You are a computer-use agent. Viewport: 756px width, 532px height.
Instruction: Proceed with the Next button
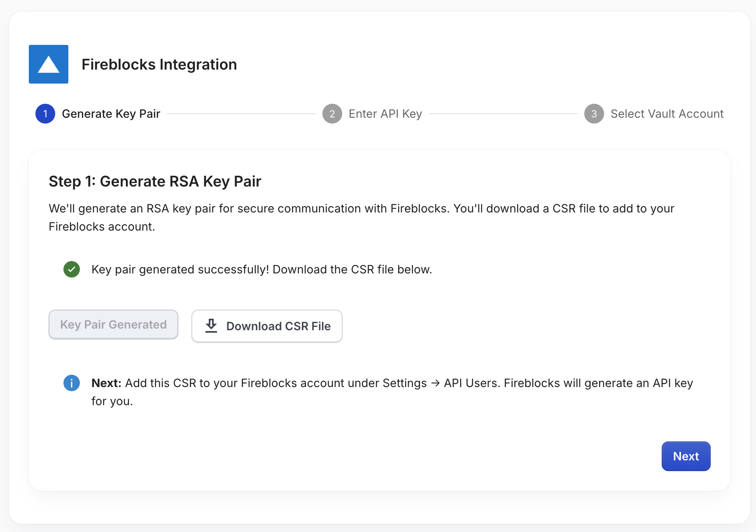(x=686, y=456)
